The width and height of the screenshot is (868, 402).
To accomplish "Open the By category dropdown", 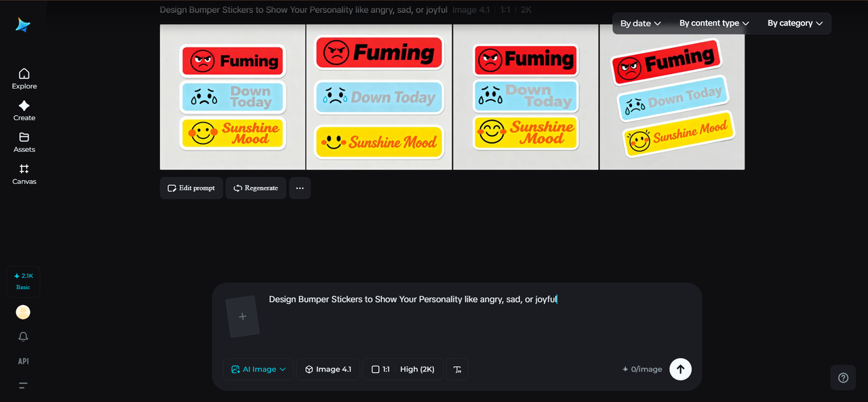I will (x=795, y=23).
